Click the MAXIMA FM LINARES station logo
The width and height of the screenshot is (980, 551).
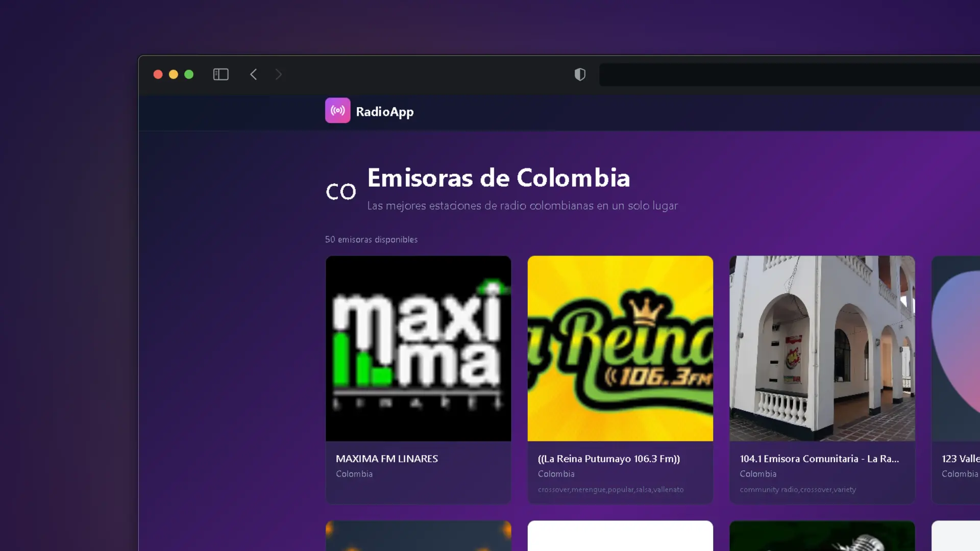click(x=418, y=348)
